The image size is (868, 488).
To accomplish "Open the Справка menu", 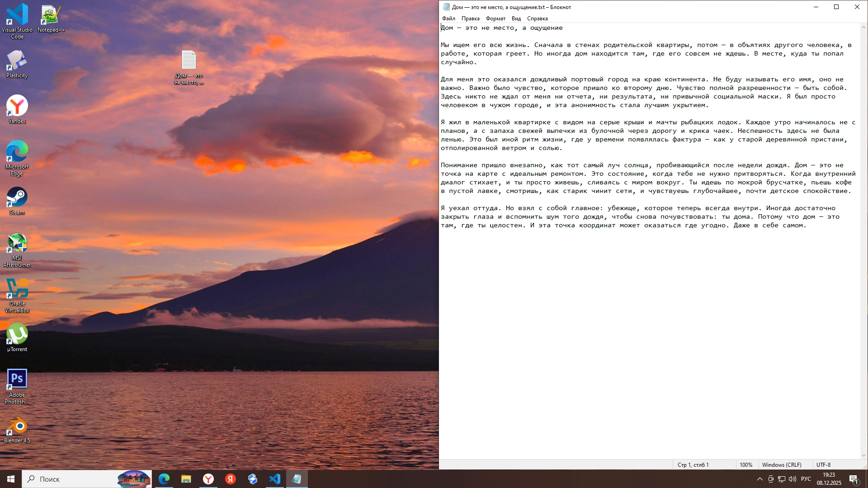I will 537,19.
